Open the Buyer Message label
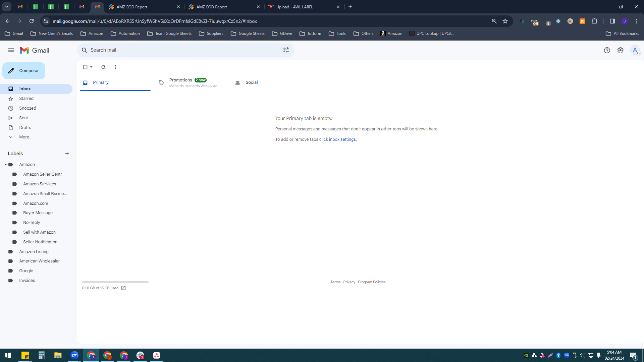 [x=38, y=213]
